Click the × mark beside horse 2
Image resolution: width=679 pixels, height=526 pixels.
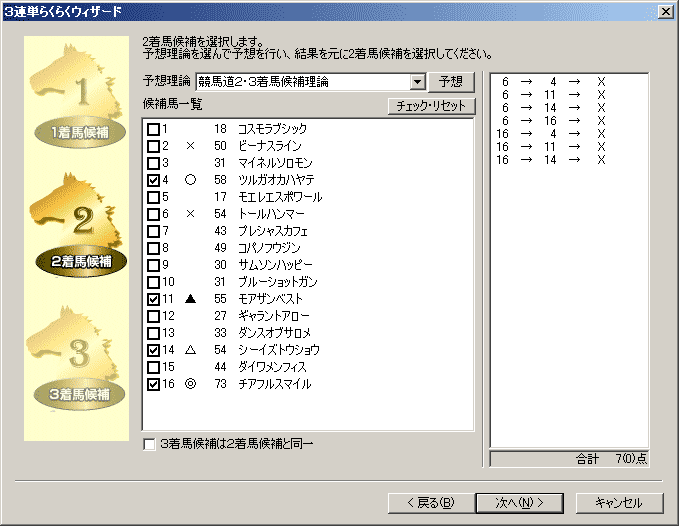pyautogui.click(x=190, y=146)
